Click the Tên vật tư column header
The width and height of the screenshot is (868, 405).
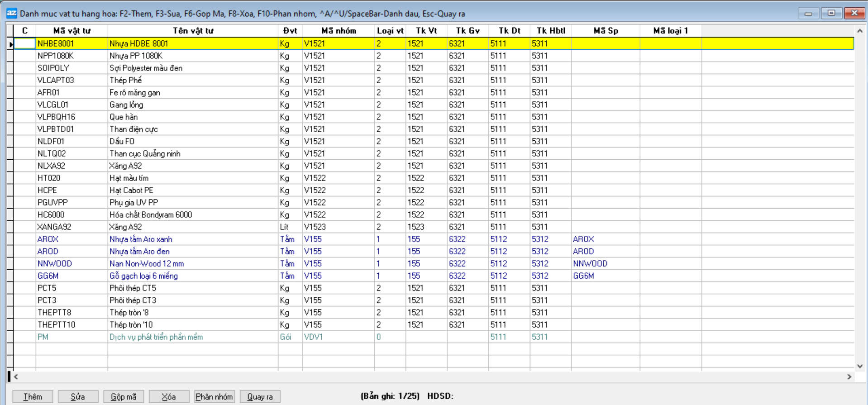[193, 31]
